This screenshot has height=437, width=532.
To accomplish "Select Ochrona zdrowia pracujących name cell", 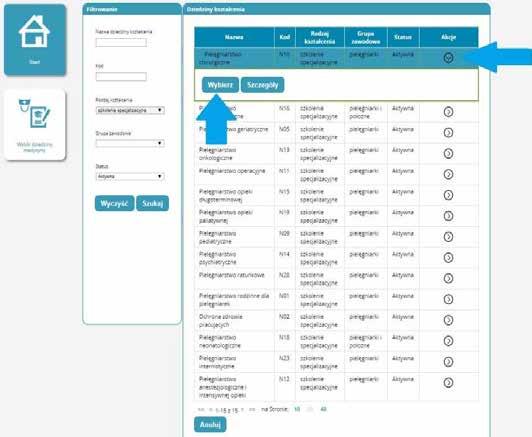I will click(234, 320).
